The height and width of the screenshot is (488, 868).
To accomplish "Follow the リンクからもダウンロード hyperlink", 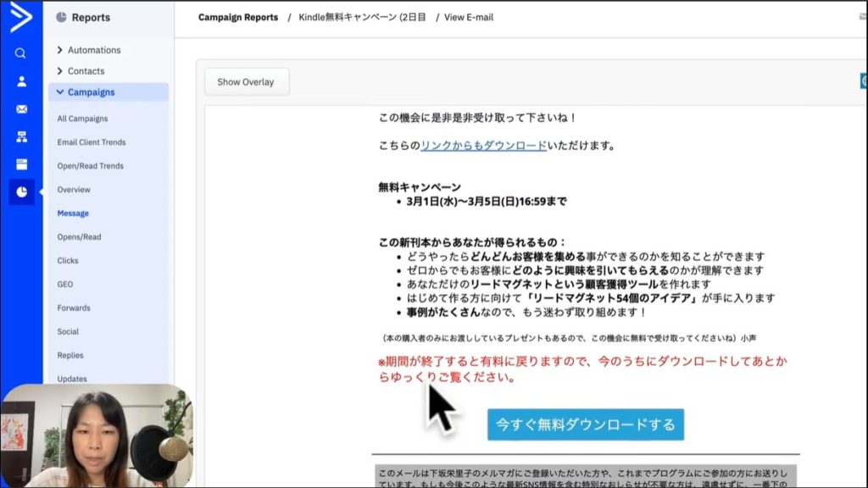I will [483, 146].
